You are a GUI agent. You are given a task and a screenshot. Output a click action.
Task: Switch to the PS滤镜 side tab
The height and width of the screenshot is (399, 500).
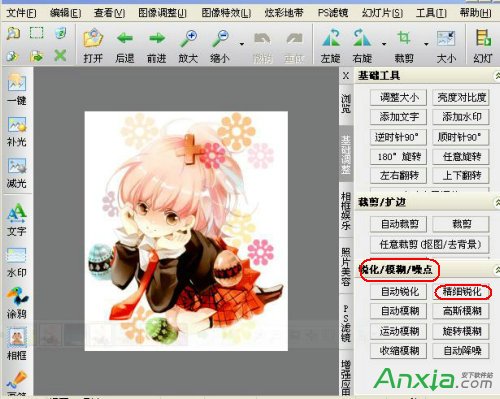coord(346,323)
